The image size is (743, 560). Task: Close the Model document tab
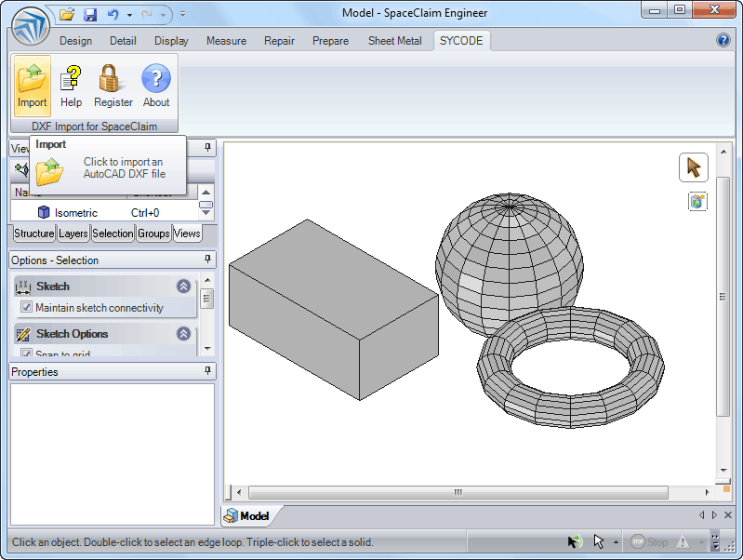pyautogui.click(x=728, y=515)
